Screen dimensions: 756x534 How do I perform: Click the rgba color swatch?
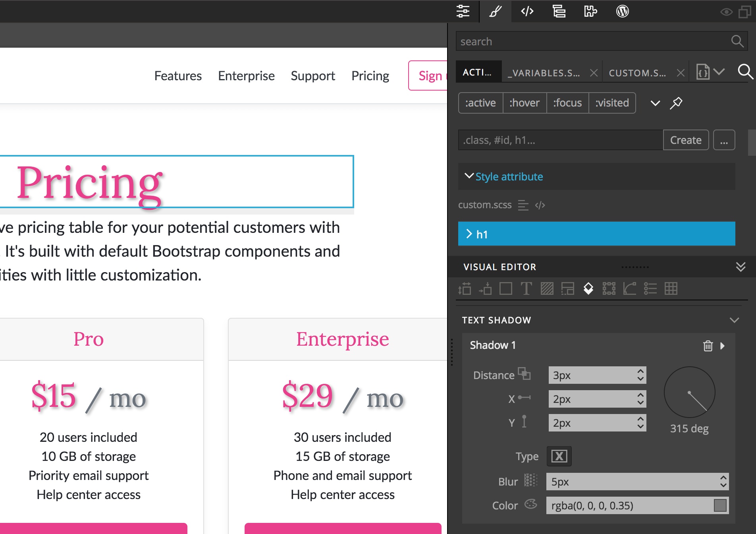tap(720, 505)
